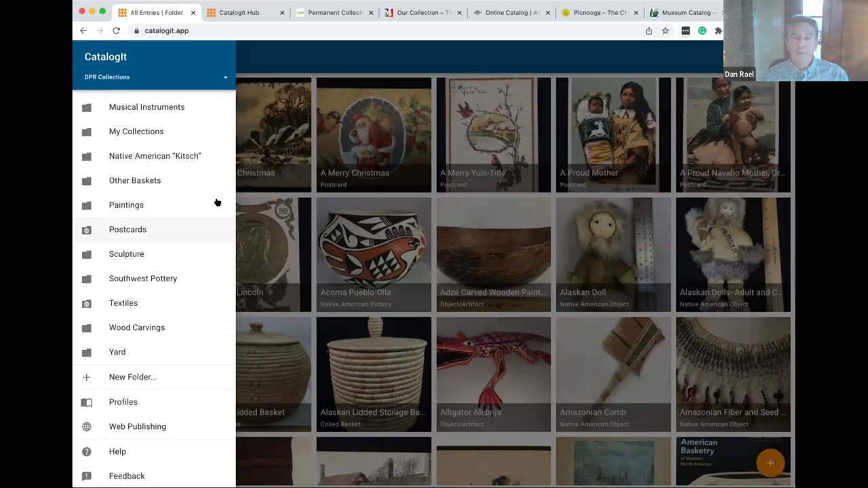Click the Musical Instruments folder icon
This screenshot has height=488, width=868.
pos(87,107)
